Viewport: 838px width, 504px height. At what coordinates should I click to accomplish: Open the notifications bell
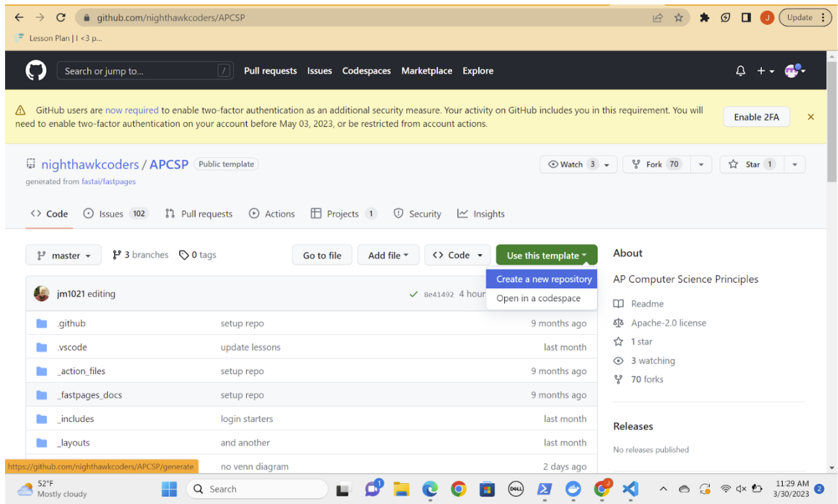[x=740, y=71]
